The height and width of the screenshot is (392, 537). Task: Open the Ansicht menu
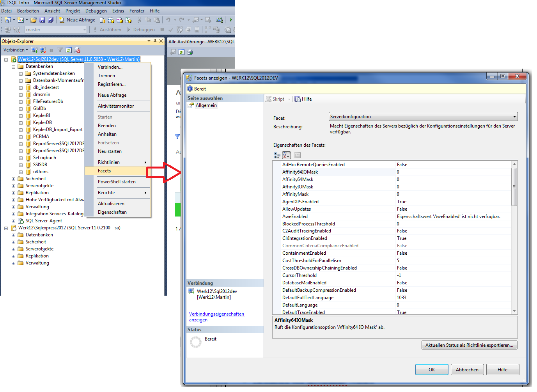pyautogui.click(x=52, y=11)
